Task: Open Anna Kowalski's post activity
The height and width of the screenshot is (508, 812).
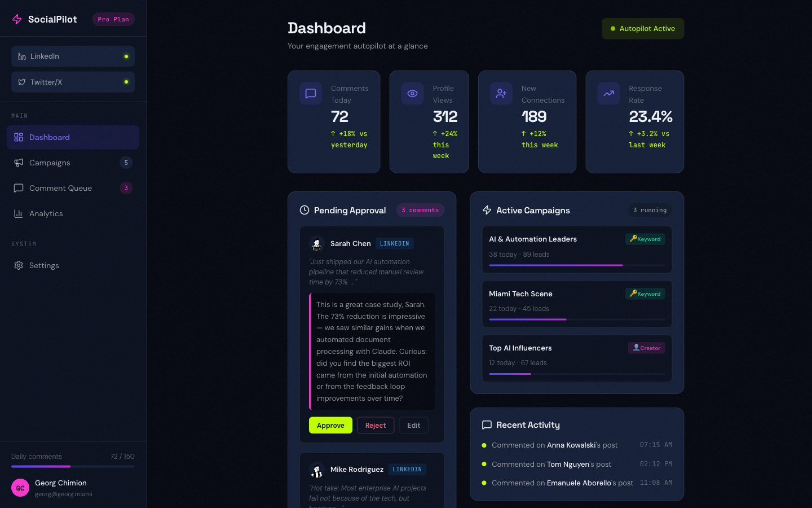Action: (577, 445)
